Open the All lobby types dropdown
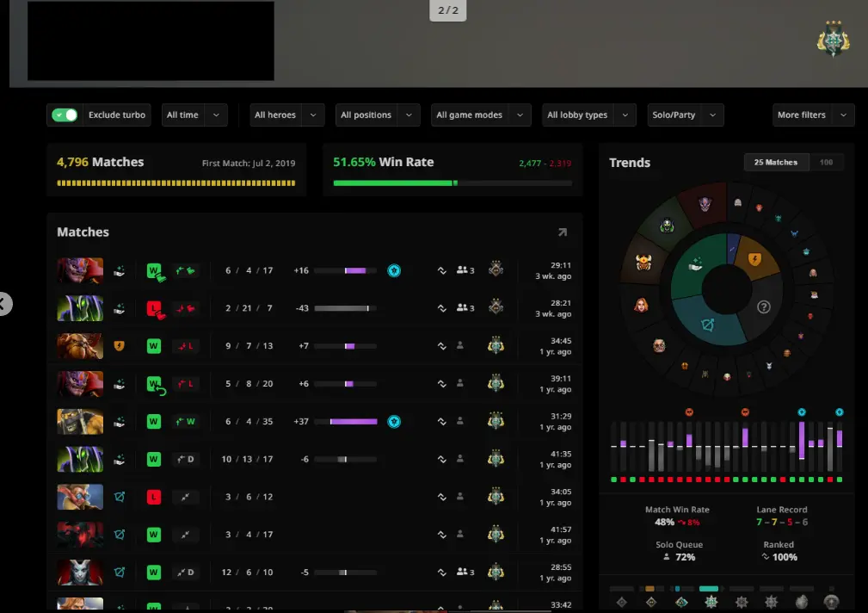 (588, 115)
